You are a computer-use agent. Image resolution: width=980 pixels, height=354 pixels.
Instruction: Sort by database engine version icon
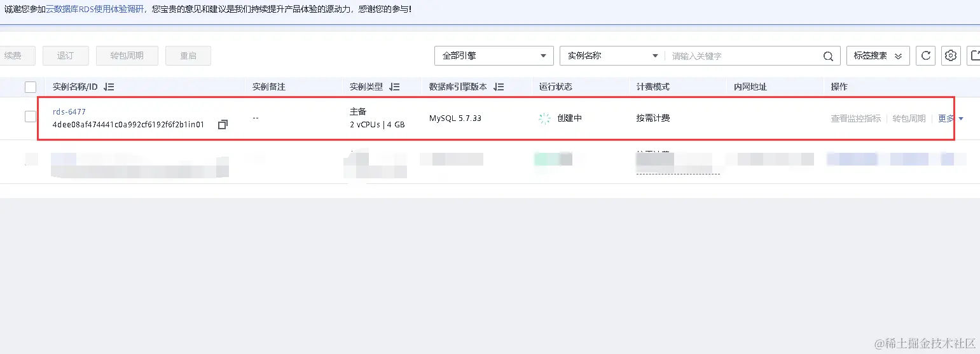click(499, 87)
